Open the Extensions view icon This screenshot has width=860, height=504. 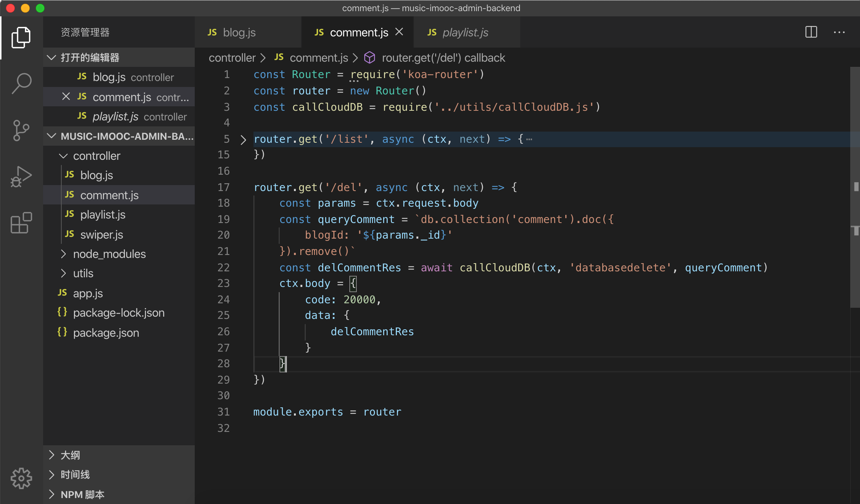pyautogui.click(x=21, y=223)
